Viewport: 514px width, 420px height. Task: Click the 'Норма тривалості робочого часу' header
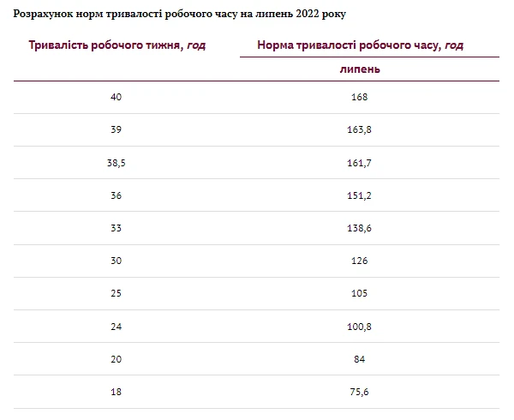click(360, 45)
